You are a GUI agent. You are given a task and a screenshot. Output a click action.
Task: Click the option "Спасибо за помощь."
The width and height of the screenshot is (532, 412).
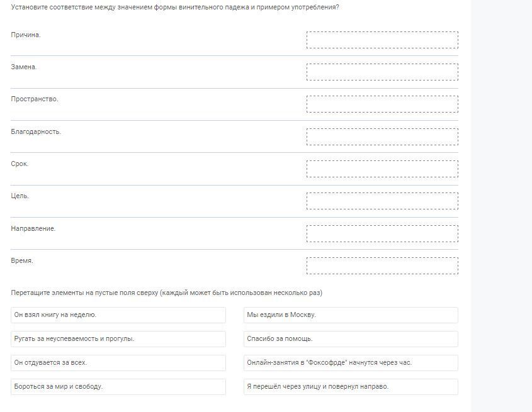point(351,338)
